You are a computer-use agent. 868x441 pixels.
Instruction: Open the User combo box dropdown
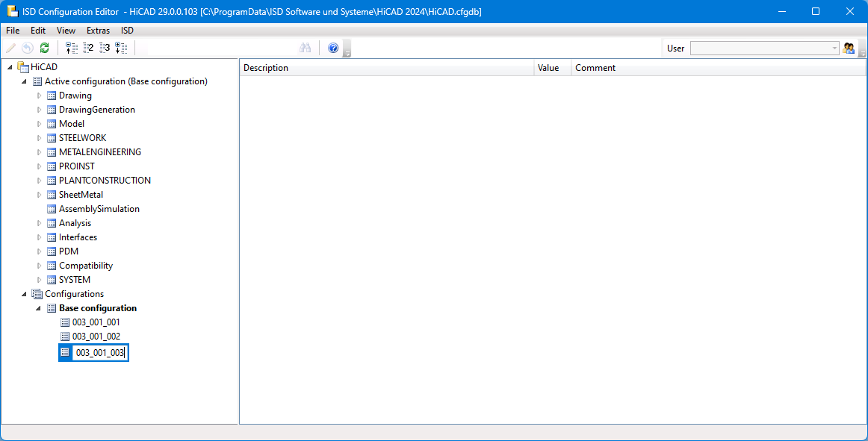pyautogui.click(x=835, y=49)
